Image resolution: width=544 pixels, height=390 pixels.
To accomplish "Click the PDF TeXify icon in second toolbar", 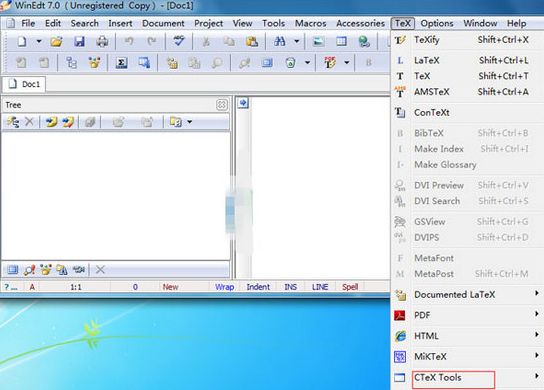I will coord(330,62).
